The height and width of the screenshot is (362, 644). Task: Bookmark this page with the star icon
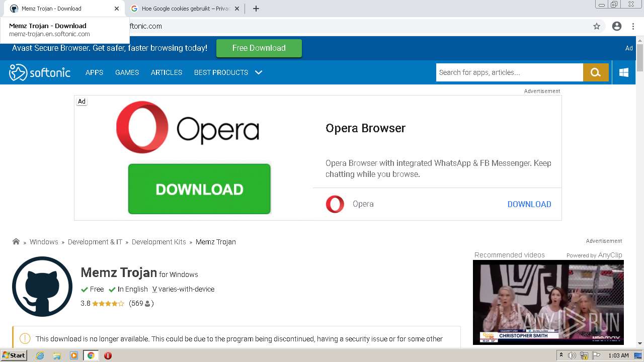point(597,26)
